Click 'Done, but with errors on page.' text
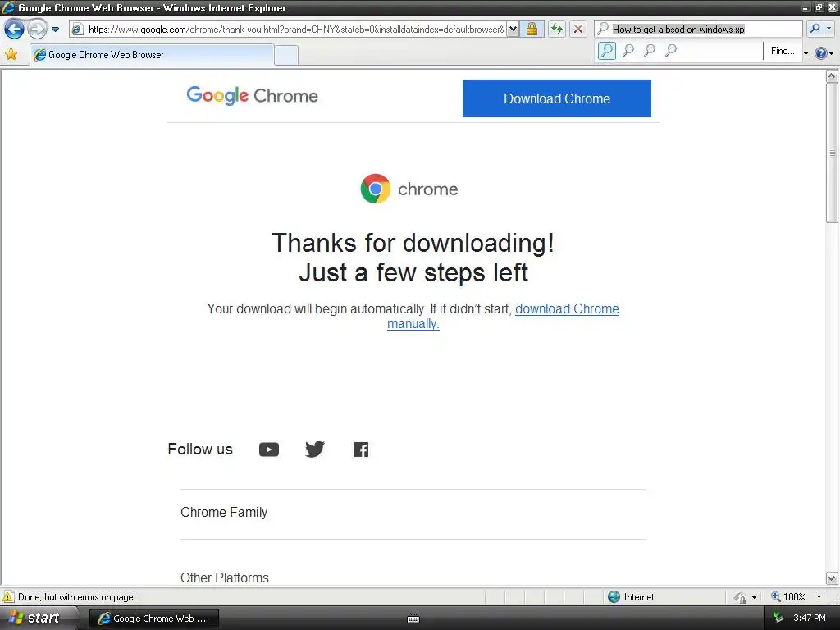Image resolution: width=840 pixels, height=630 pixels. (76, 597)
